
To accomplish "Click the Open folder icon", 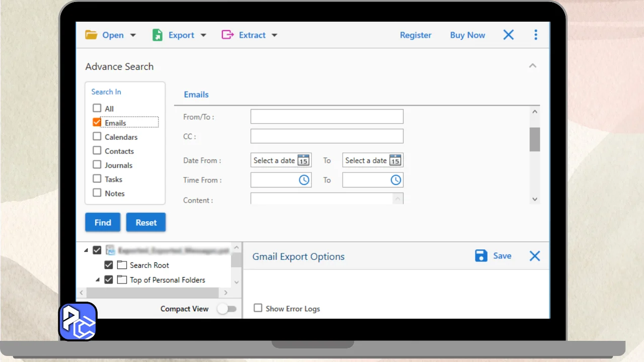I will coord(91,35).
